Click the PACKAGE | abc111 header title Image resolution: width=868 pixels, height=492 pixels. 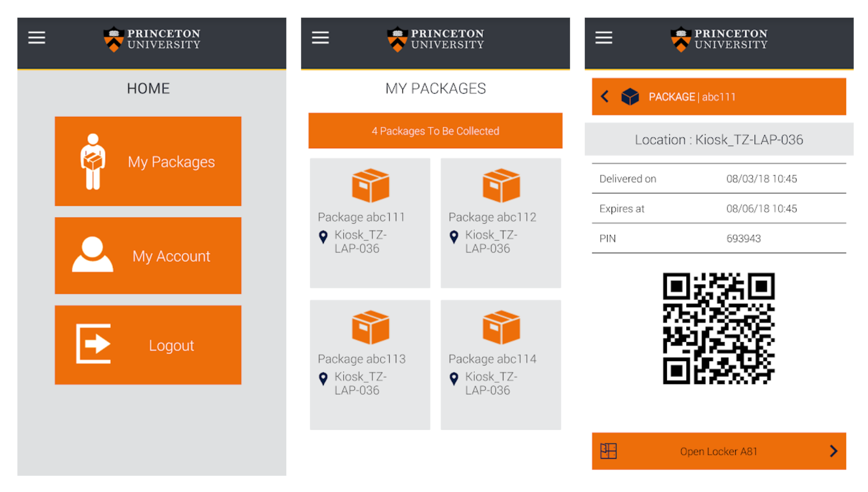pos(692,97)
